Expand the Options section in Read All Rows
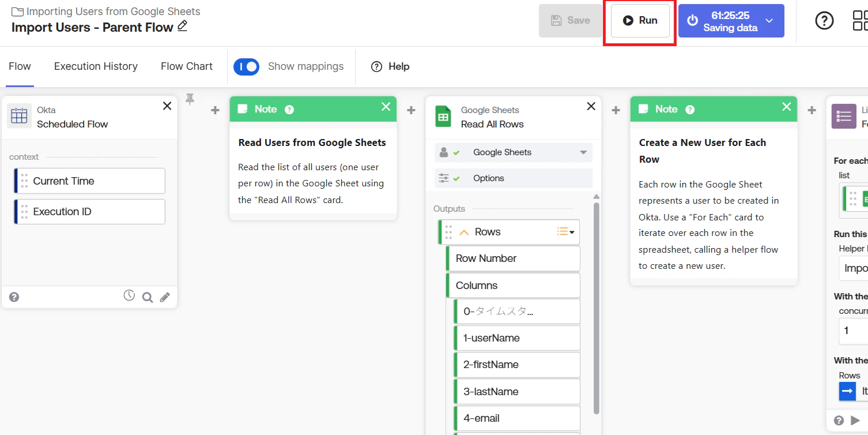This screenshot has height=435, width=868. (x=514, y=178)
